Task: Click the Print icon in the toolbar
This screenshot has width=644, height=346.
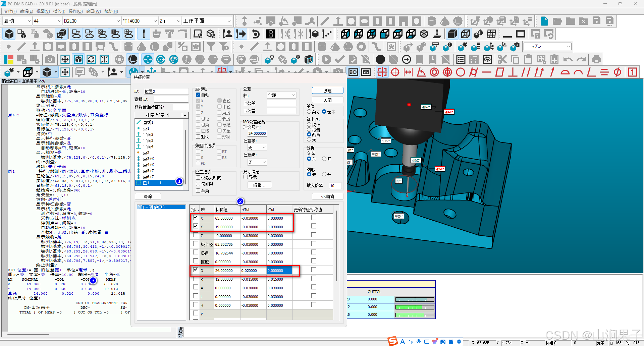Action: 596,60
